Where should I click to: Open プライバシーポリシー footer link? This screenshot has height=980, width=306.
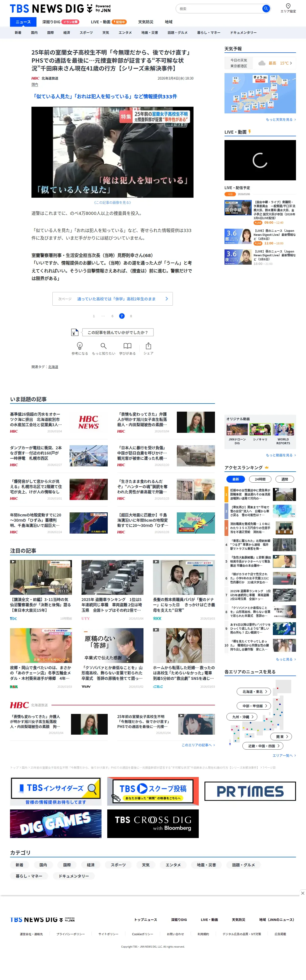point(71,934)
